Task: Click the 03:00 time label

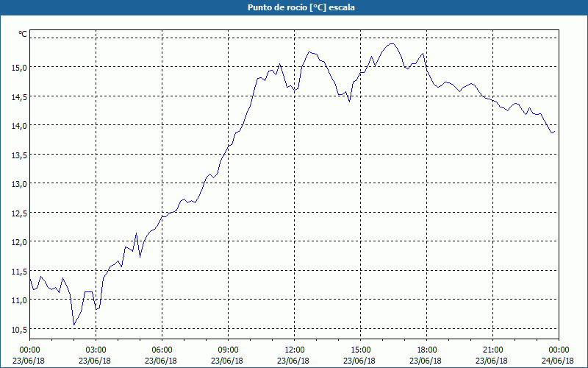Action: [x=96, y=350]
